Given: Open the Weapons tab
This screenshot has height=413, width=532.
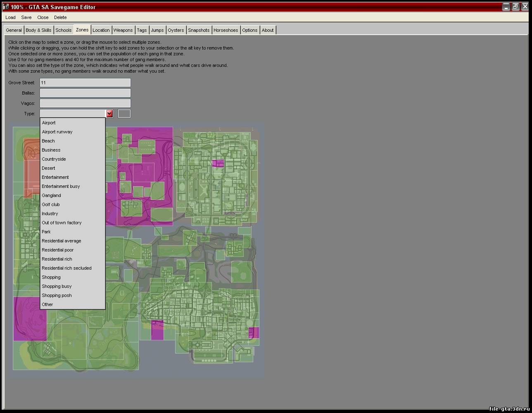Looking at the screenshot, I should [123, 30].
